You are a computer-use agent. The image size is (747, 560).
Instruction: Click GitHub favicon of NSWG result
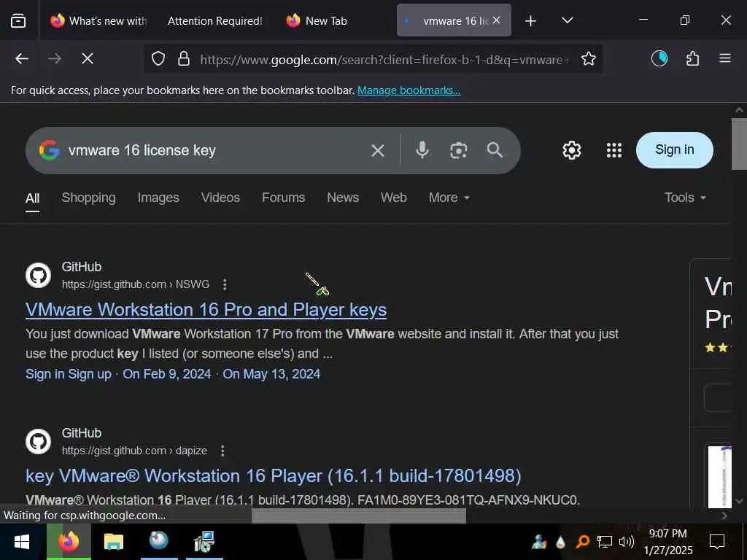tap(38, 275)
